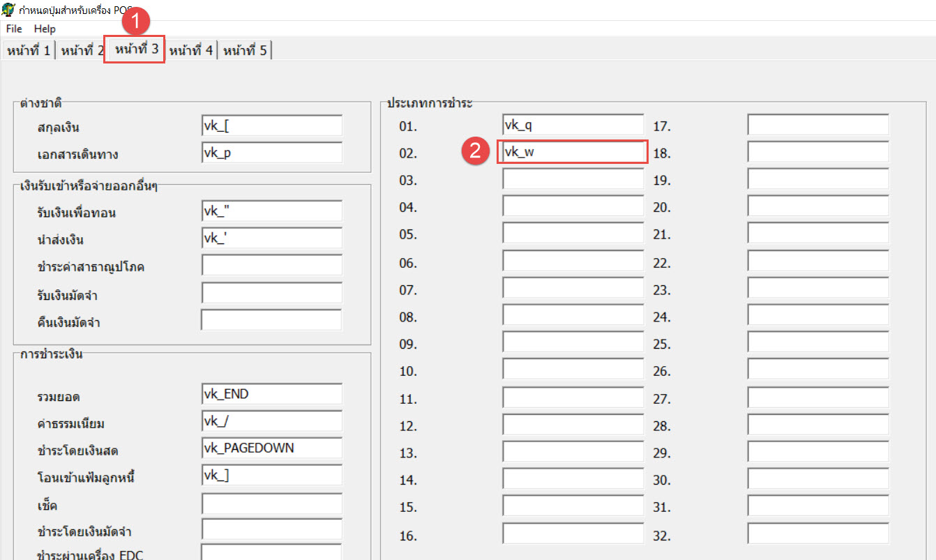Screen dimensions: 936x560
Task: Open the Help menu
Action: coord(45,29)
